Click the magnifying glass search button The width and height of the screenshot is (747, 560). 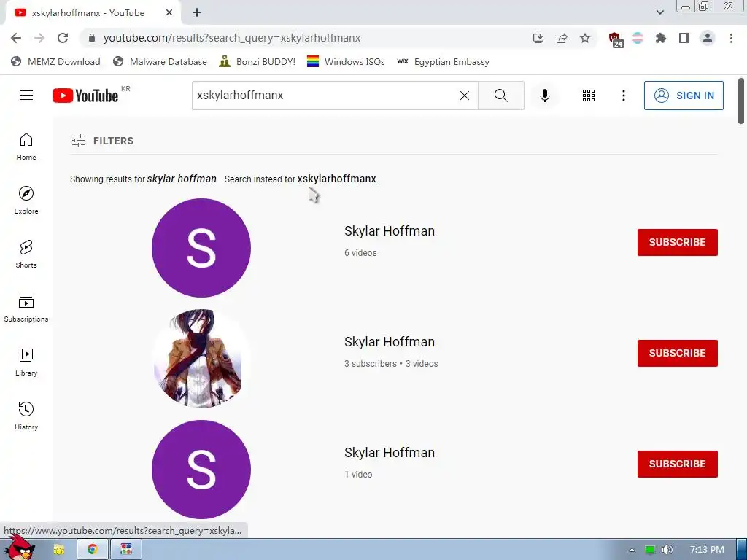click(x=500, y=96)
